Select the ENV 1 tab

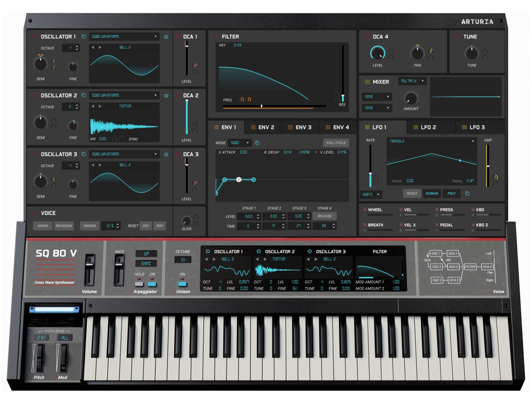[226, 127]
